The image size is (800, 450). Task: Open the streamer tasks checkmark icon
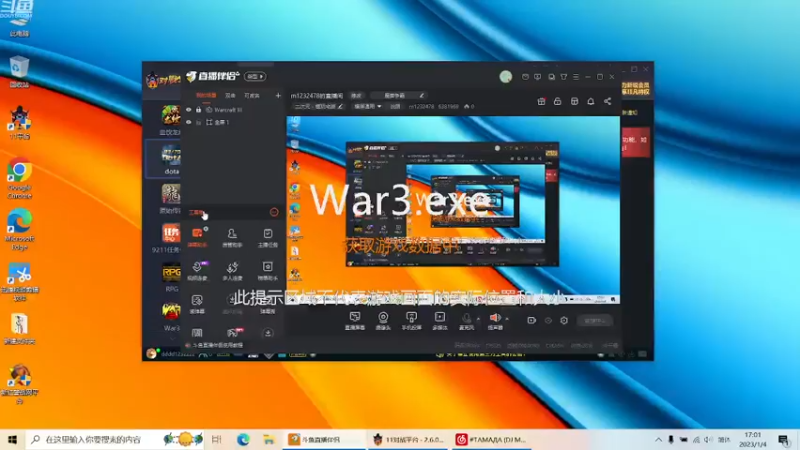point(267,236)
